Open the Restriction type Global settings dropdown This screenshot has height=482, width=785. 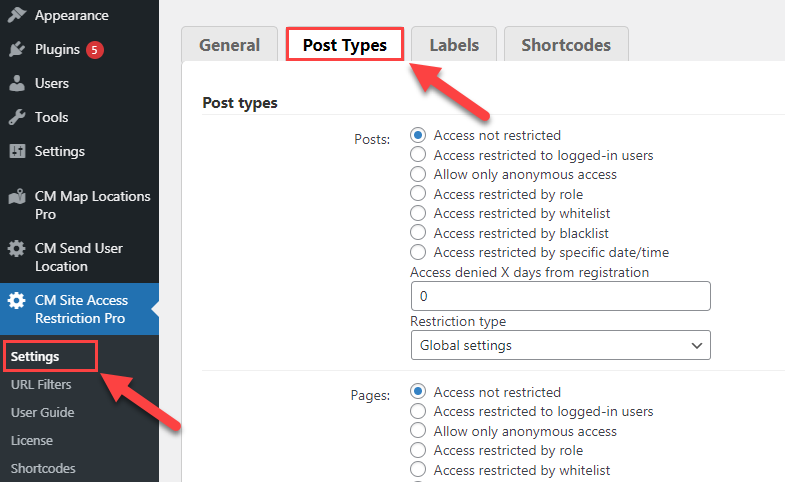(560, 345)
